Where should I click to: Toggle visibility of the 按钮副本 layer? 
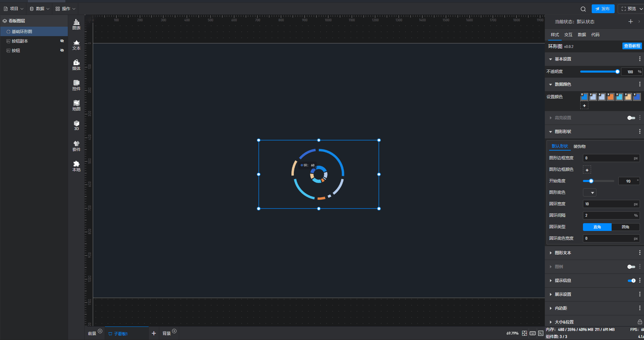(62, 41)
